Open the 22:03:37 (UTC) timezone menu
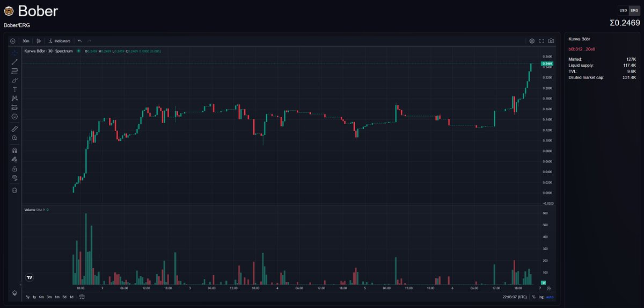 [514, 297]
